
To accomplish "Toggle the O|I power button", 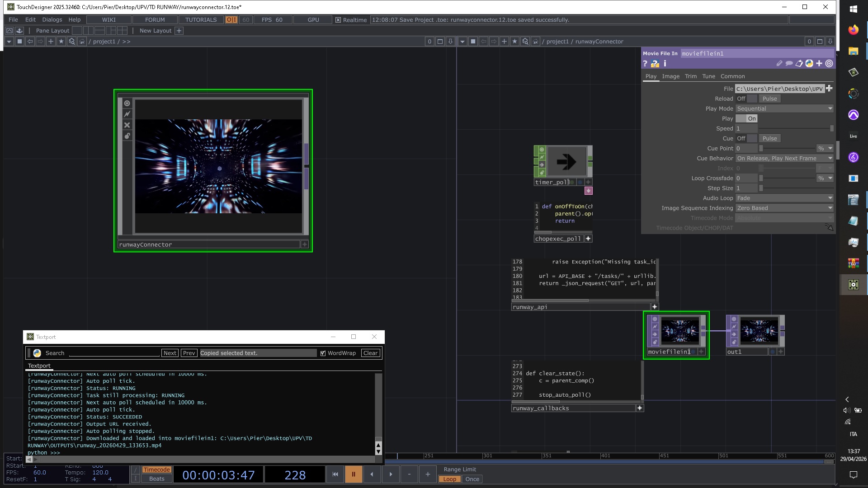I will (231, 20).
